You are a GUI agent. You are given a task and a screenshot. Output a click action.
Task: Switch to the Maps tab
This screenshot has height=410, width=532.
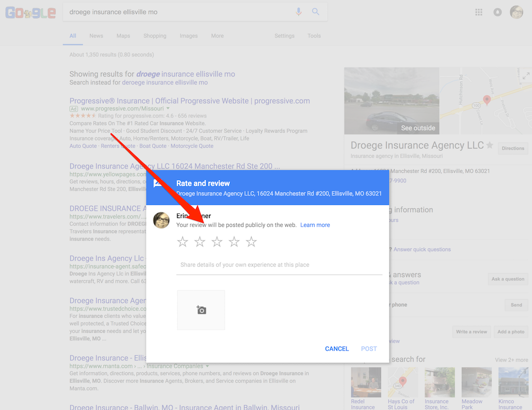[123, 36]
